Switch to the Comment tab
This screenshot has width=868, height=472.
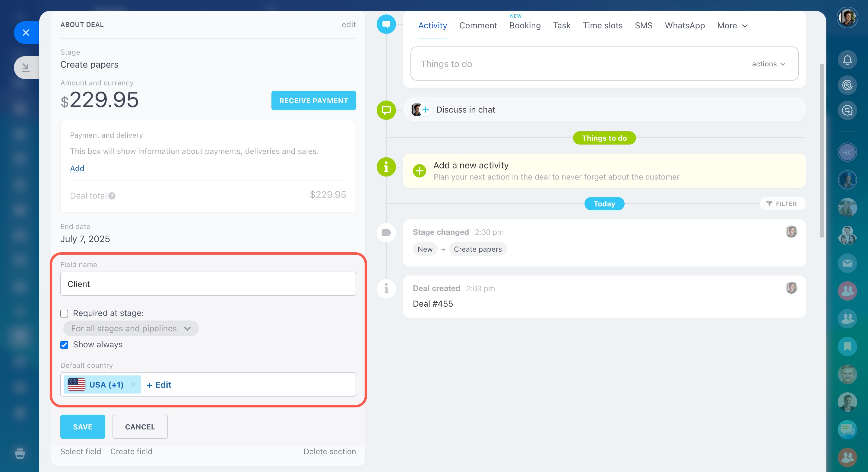(x=478, y=26)
